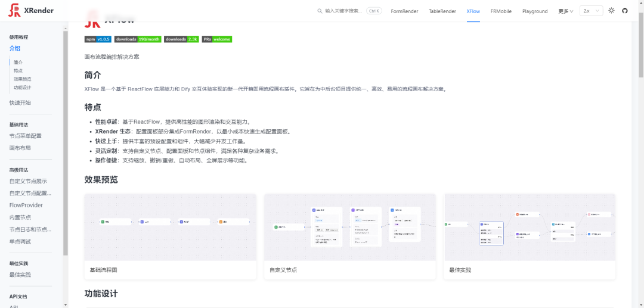Click the XRender site title

(39, 11)
